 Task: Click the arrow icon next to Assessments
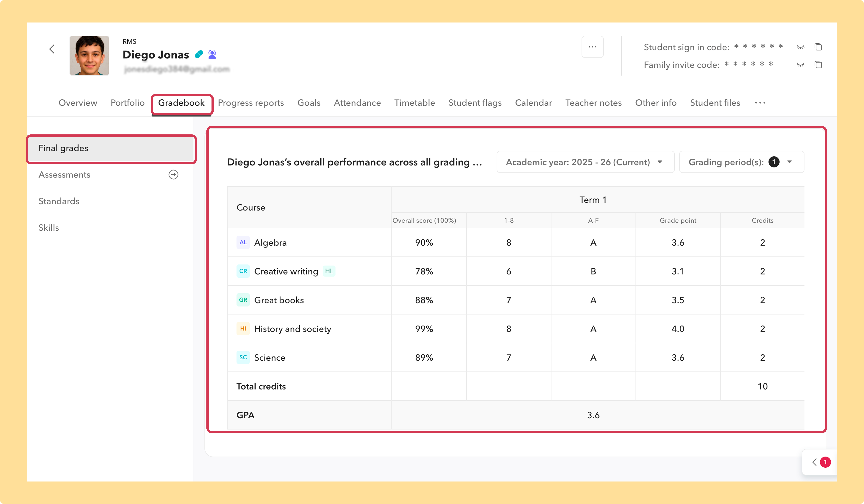174,175
